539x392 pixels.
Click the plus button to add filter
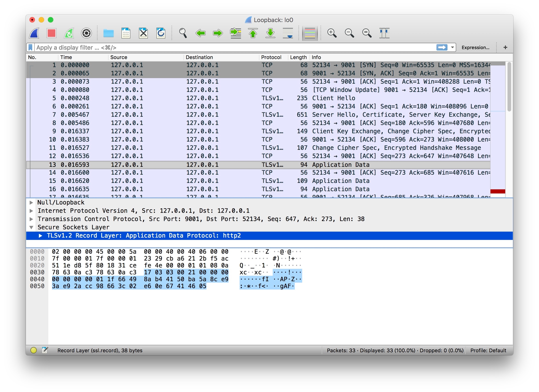tap(505, 47)
